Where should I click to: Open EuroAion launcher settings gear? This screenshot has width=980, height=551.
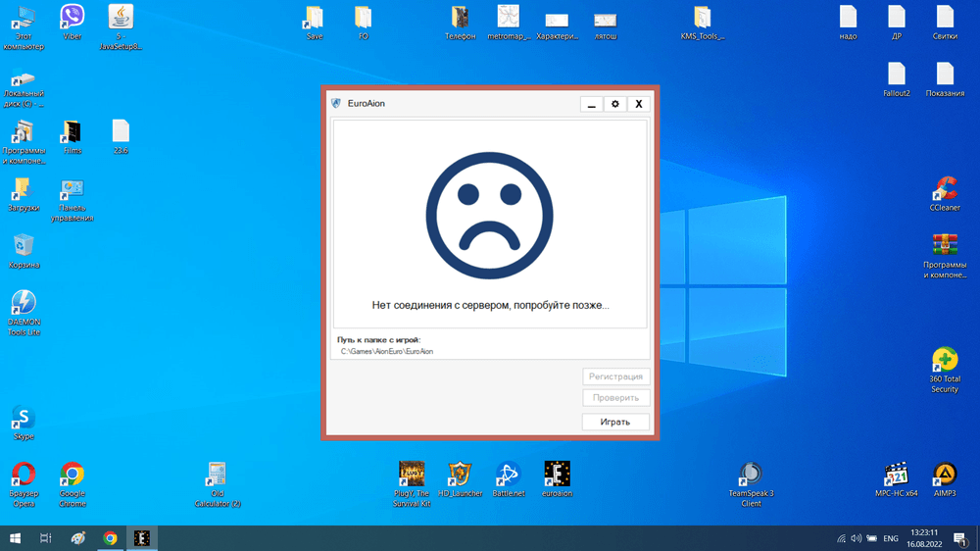pos(615,104)
